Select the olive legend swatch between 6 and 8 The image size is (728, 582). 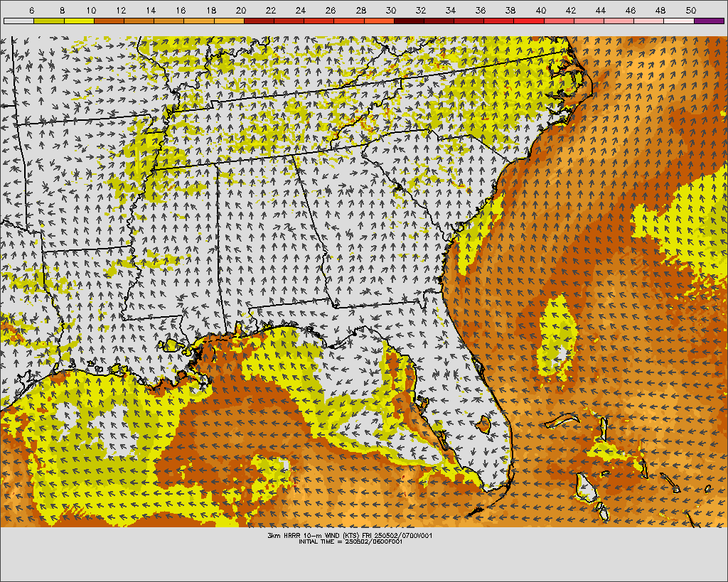click(x=49, y=21)
